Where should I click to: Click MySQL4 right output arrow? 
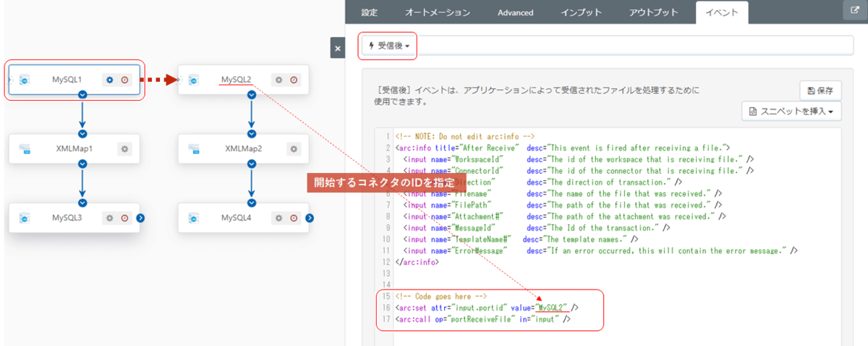click(310, 218)
